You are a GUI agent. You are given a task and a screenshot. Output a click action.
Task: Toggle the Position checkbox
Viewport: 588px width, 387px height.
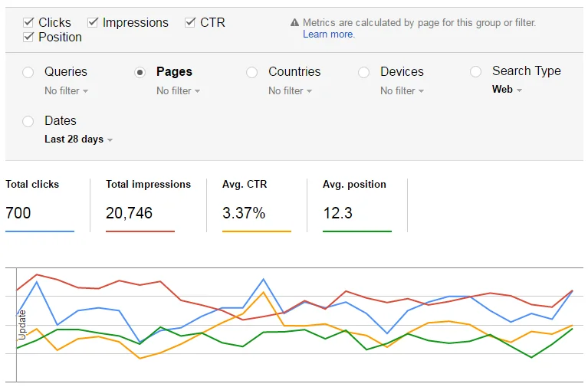coord(28,37)
